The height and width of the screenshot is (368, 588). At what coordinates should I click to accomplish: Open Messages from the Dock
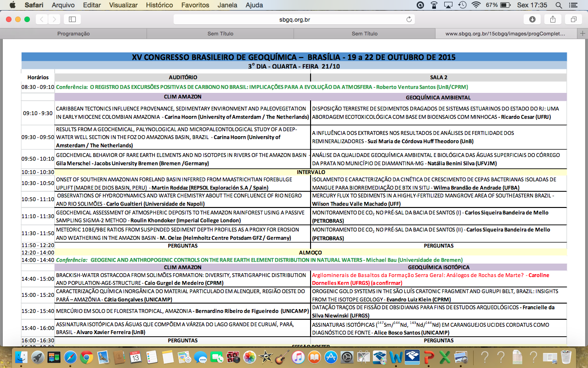point(200,356)
